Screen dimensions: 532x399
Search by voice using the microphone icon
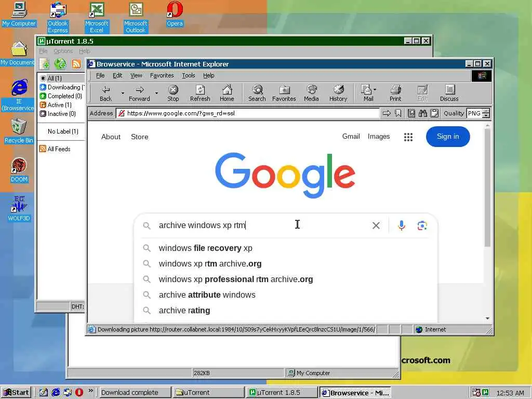[x=402, y=225]
